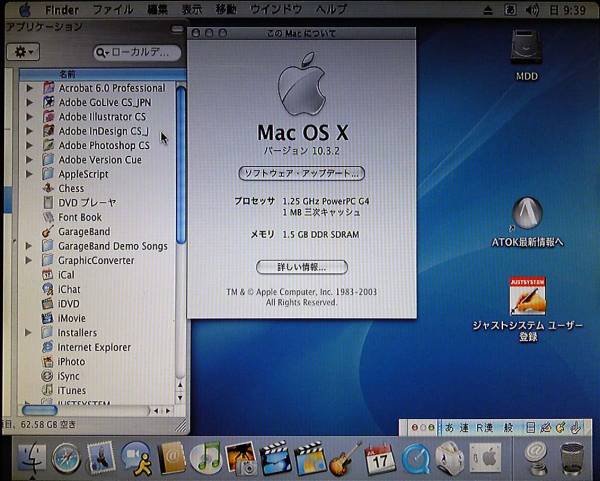Click the iMovie icon in the list
Viewport: 600px width, 481px height.
point(47,318)
